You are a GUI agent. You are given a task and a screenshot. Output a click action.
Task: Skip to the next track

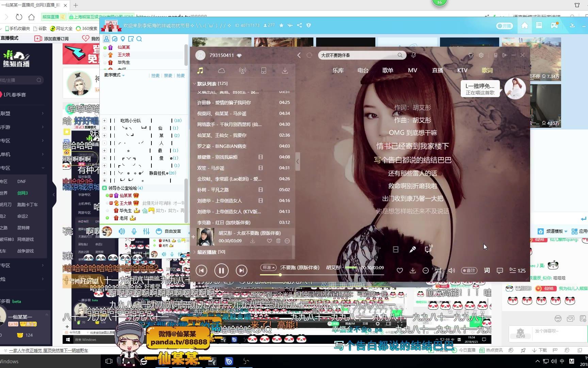[242, 271]
